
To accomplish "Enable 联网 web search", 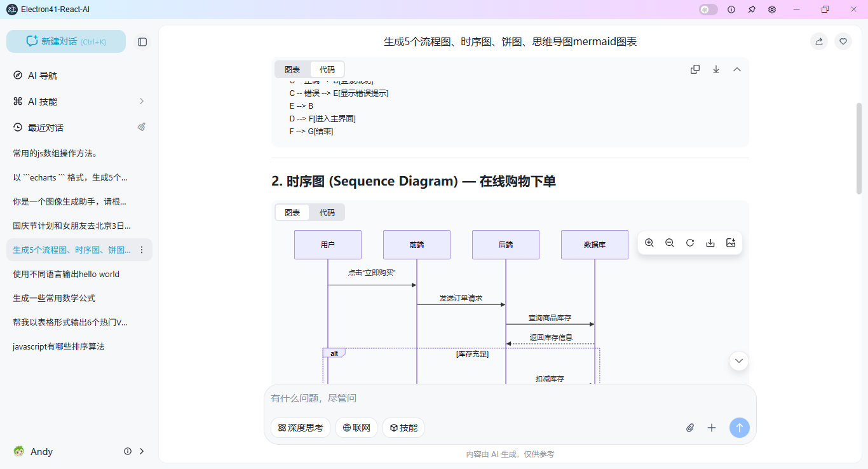I will point(356,428).
